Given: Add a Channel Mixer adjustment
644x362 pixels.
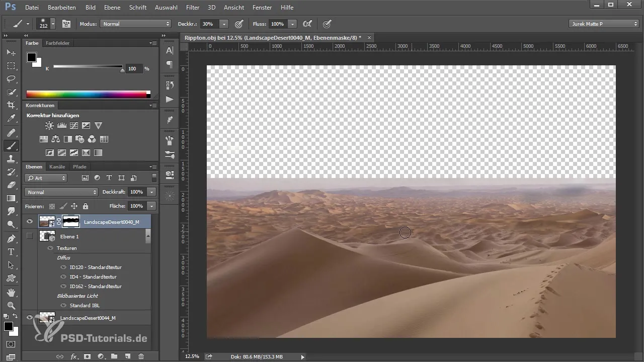Looking at the screenshot, I should click(x=92, y=139).
